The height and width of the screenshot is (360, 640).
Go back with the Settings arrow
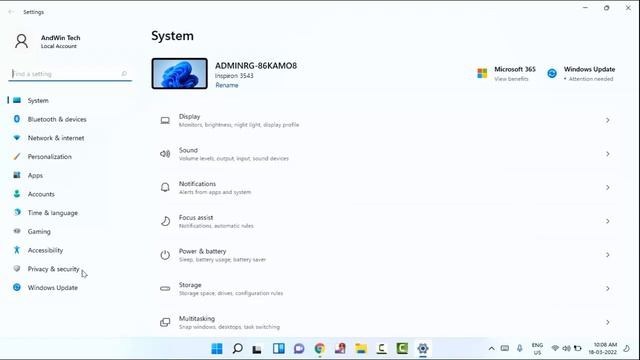tap(11, 12)
